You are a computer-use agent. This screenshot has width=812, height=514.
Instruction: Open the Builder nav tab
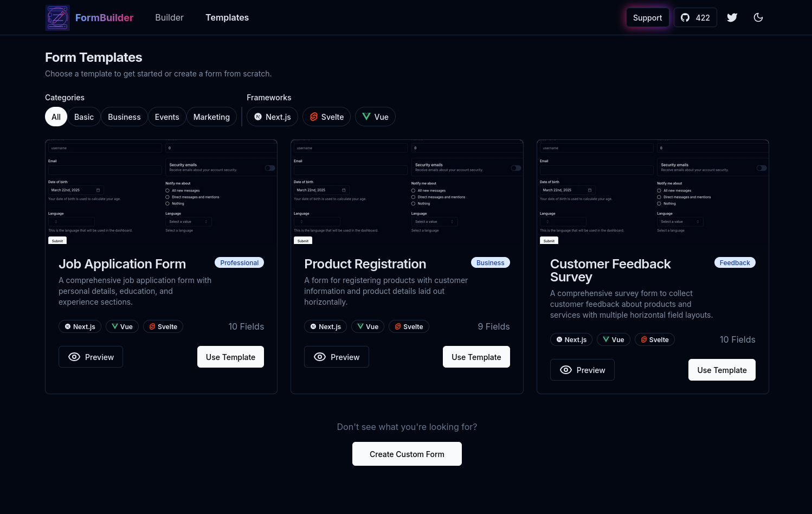coord(169,17)
